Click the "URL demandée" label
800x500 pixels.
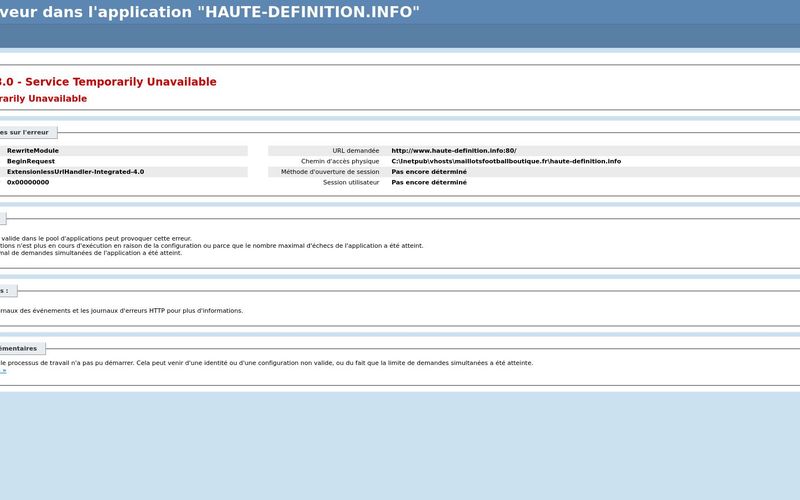356,151
